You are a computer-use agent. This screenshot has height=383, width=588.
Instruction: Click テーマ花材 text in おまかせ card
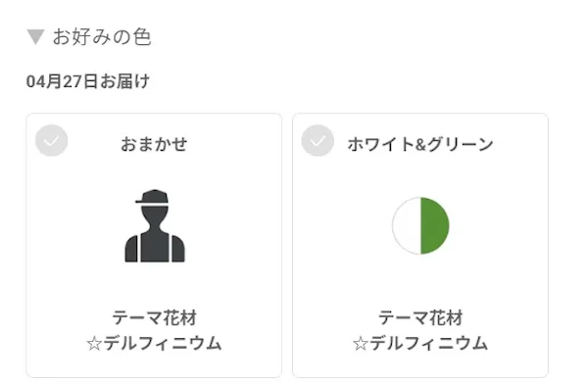click(154, 317)
